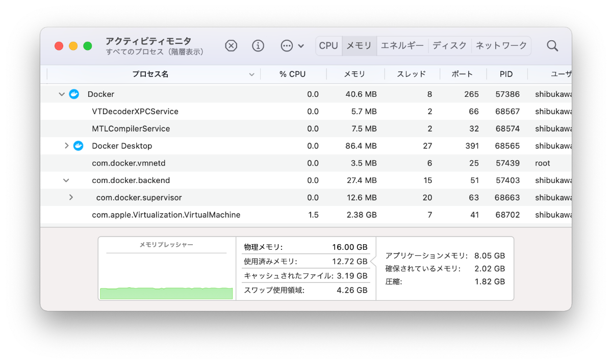Click the whale icon beside Docker Desktop
The image size is (612, 364).
78,146
